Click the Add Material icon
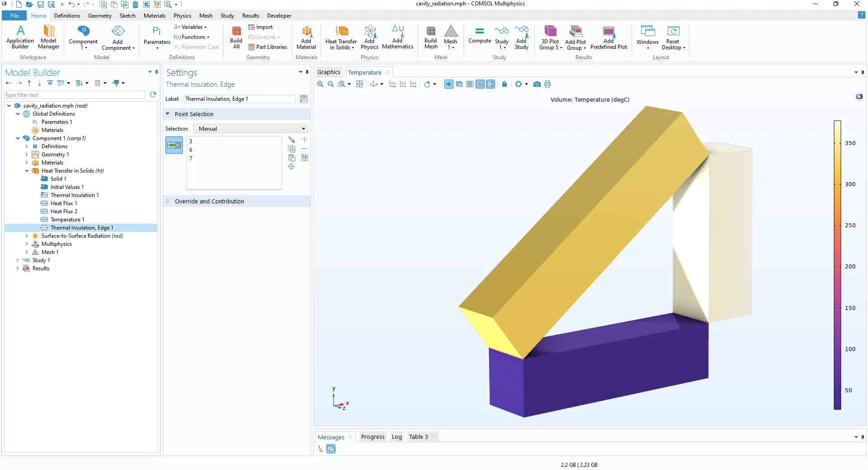The image size is (868, 470). tap(306, 37)
